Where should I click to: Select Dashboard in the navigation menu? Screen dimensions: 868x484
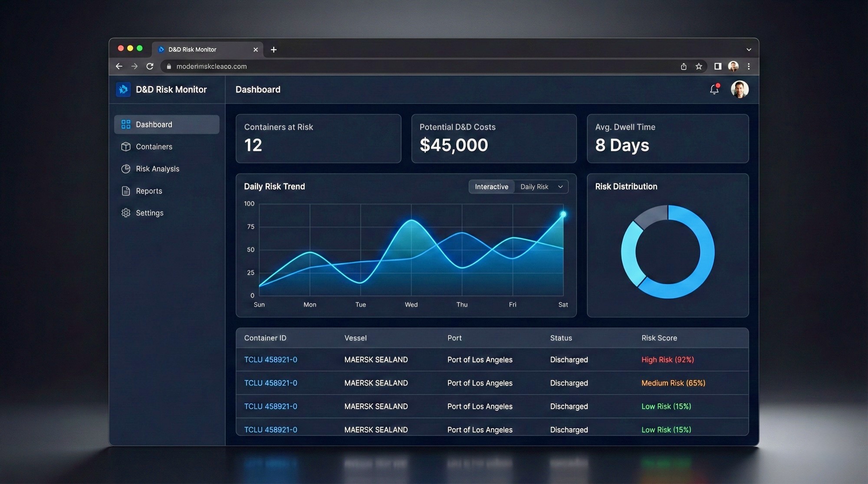pyautogui.click(x=154, y=124)
